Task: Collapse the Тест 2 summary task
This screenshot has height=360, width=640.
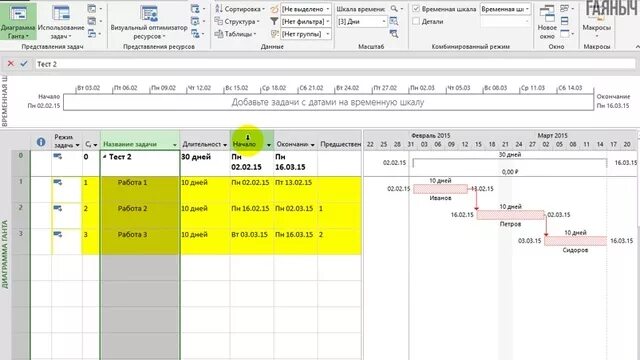Action: 104,157
